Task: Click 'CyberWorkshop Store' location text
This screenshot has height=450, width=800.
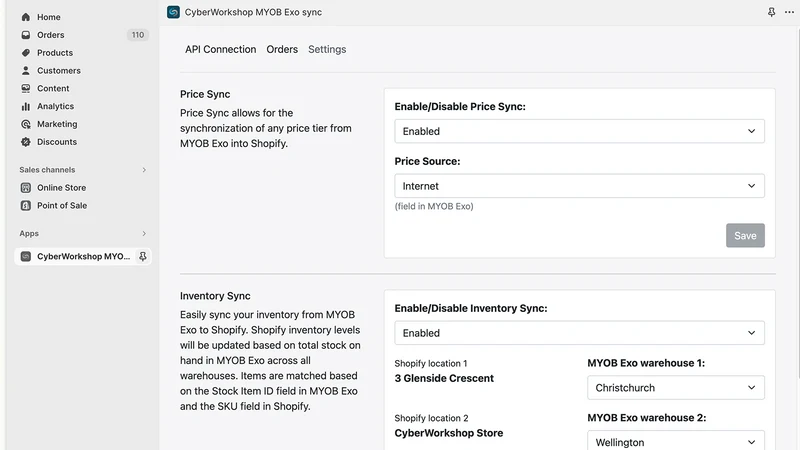Action: (x=448, y=433)
